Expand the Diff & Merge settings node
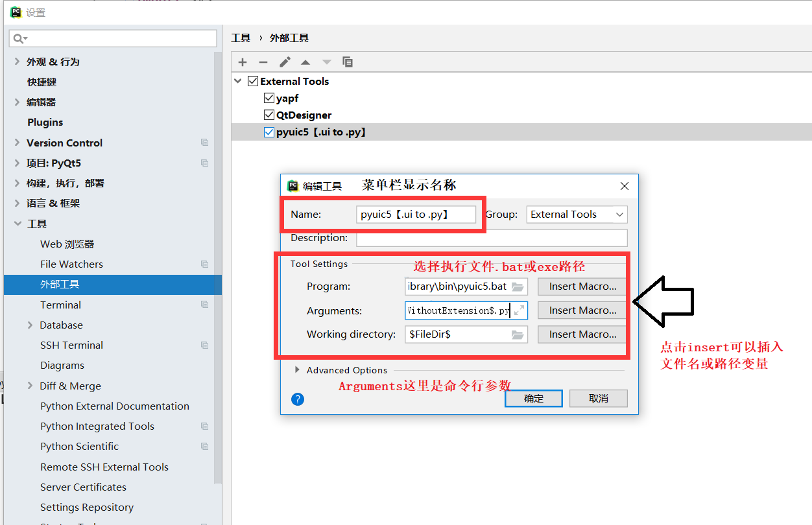The image size is (812, 525). pyautogui.click(x=30, y=386)
